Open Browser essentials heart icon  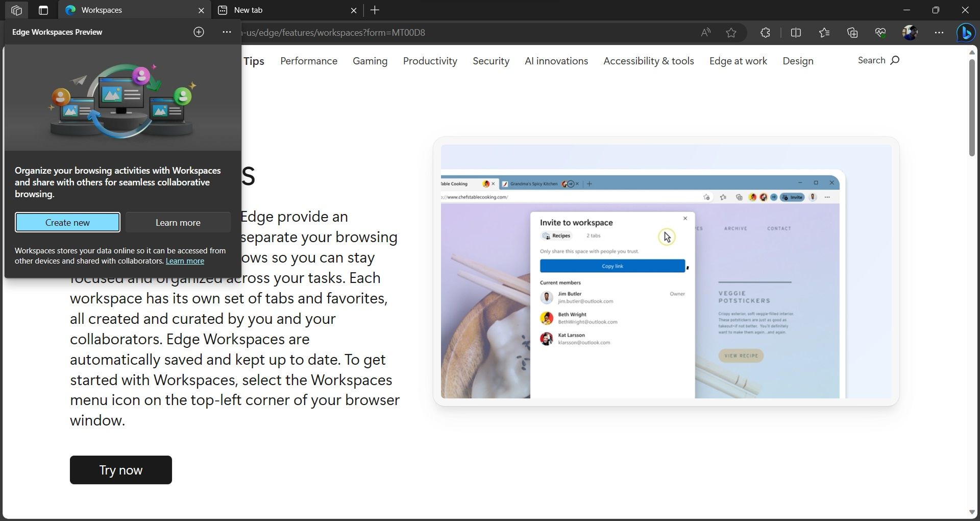(879, 32)
